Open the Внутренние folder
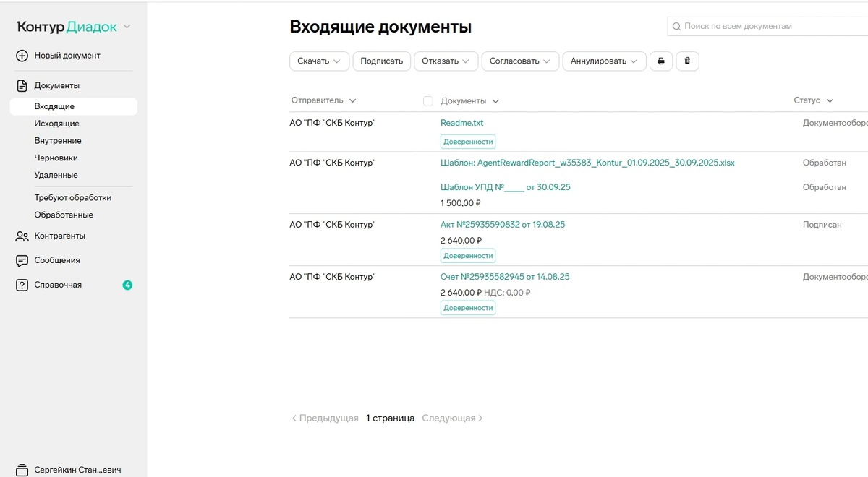 (x=58, y=141)
